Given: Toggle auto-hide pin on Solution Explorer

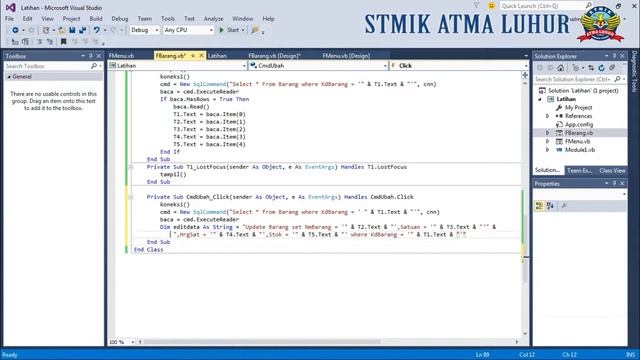Looking at the screenshot, I should point(614,56).
